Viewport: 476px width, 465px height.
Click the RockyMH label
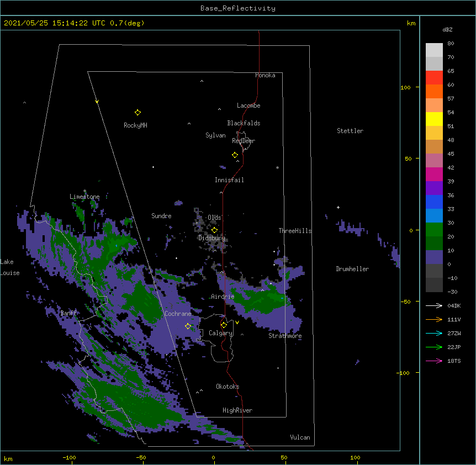pos(135,125)
